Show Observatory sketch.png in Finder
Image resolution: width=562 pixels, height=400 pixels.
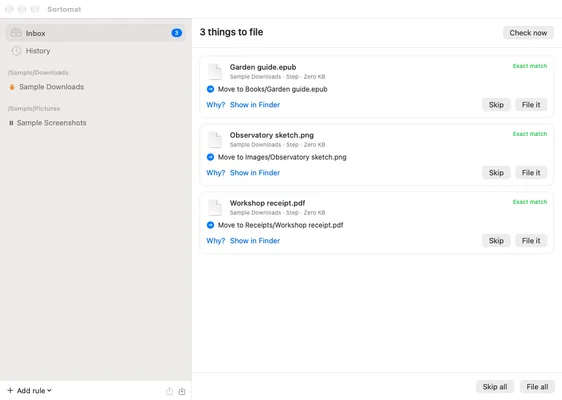pos(255,173)
